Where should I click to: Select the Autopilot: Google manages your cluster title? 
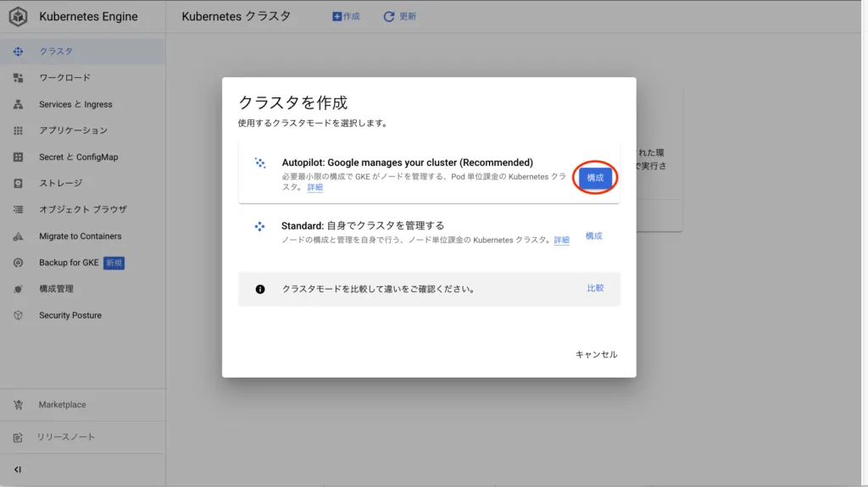pyautogui.click(x=408, y=163)
